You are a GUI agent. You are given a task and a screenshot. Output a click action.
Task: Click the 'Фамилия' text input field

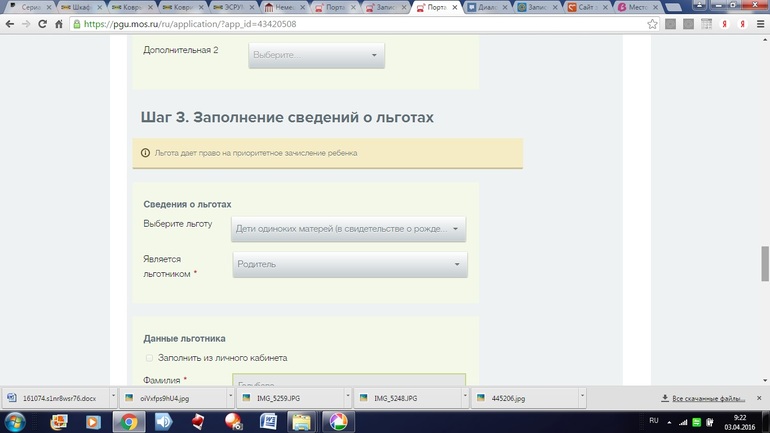(349, 382)
